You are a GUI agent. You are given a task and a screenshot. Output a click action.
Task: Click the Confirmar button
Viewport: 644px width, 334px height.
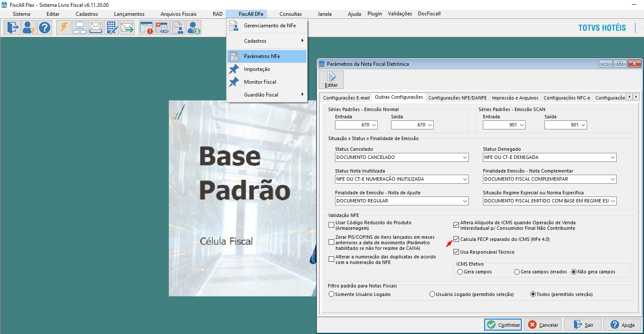(x=503, y=325)
